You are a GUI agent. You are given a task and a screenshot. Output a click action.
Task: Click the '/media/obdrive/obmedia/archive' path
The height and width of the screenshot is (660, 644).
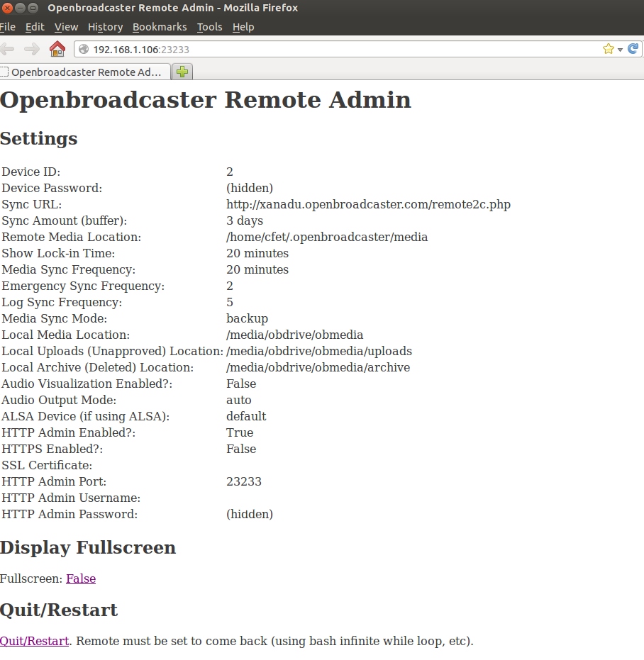point(318,367)
